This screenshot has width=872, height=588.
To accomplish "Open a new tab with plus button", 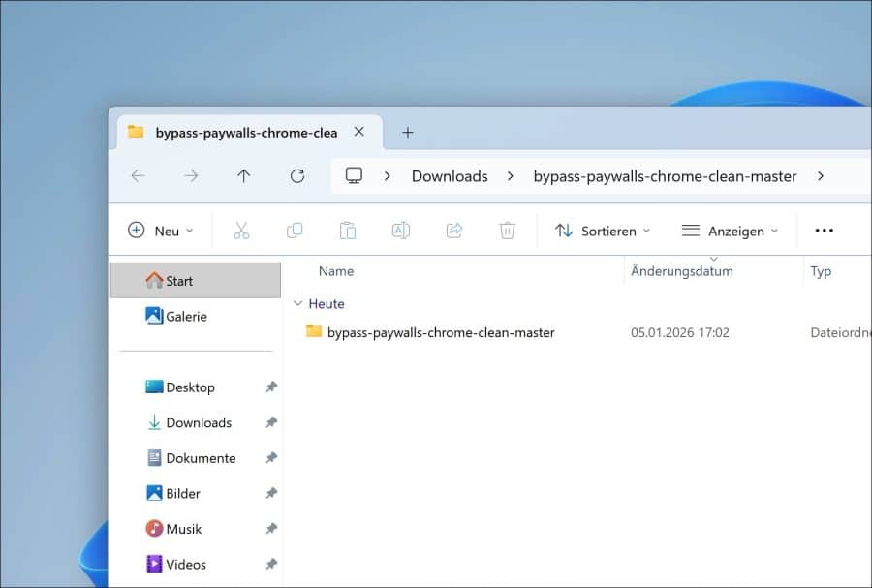I will 408,133.
